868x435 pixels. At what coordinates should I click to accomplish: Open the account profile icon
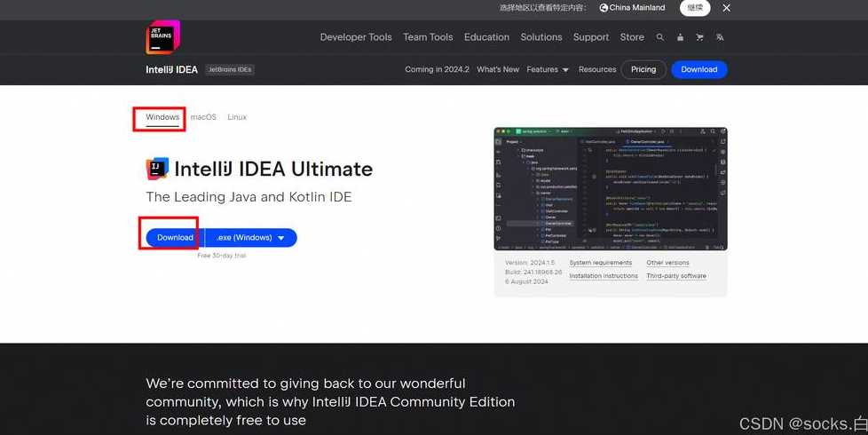[x=681, y=37]
